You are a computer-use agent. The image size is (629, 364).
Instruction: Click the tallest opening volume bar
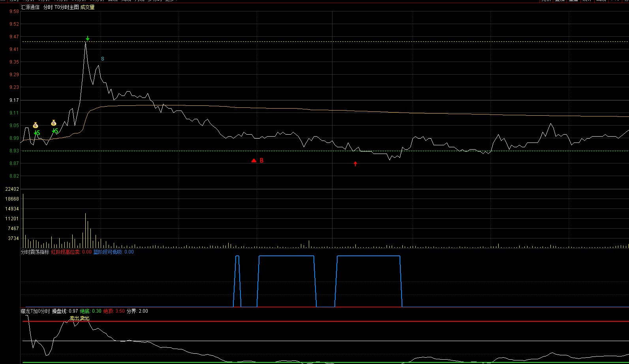pyautogui.click(x=23, y=221)
